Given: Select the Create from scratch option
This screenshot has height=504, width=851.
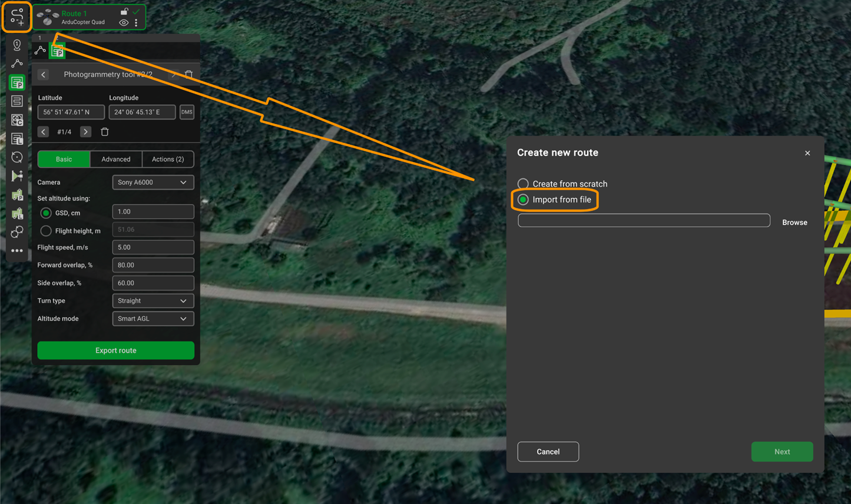Looking at the screenshot, I should 523,184.
